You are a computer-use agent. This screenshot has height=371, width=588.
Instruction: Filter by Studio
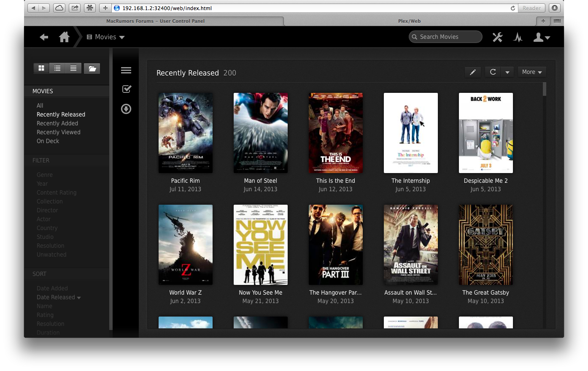tap(45, 237)
